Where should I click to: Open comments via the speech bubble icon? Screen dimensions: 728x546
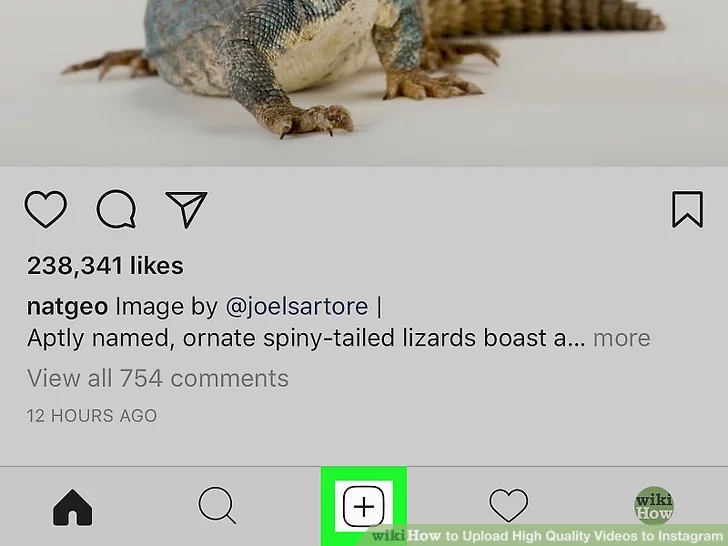point(116,209)
